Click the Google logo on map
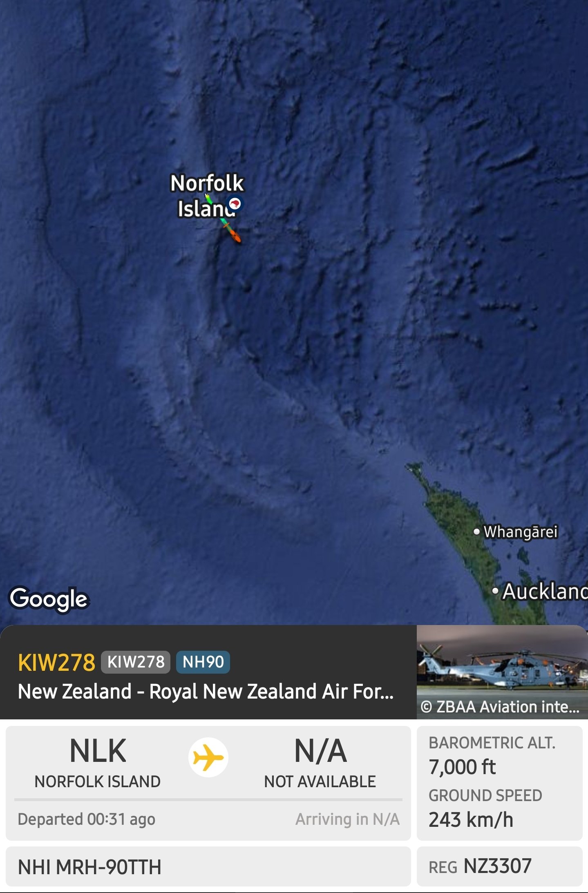The height and width of the screenshot is (893, 588). click(49, 599)
